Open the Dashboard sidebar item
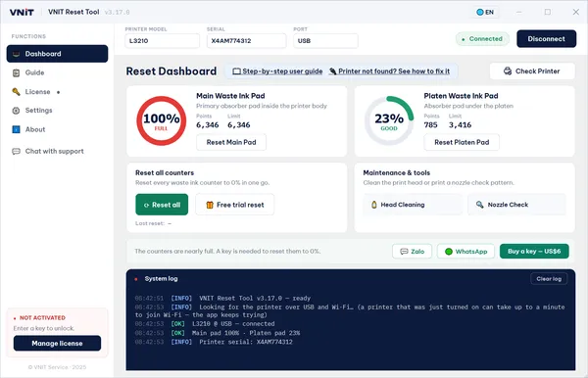 (x=57, y=54)
